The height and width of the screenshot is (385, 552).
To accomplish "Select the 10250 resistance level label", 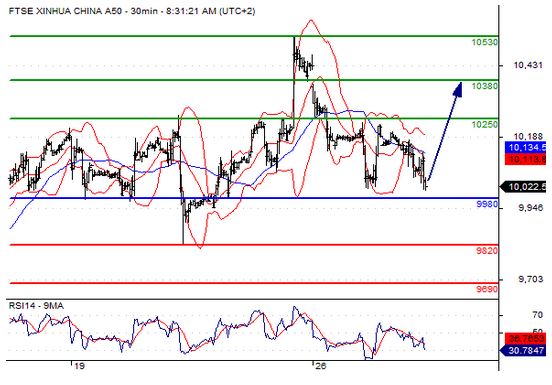I will (x=485, y=125).
